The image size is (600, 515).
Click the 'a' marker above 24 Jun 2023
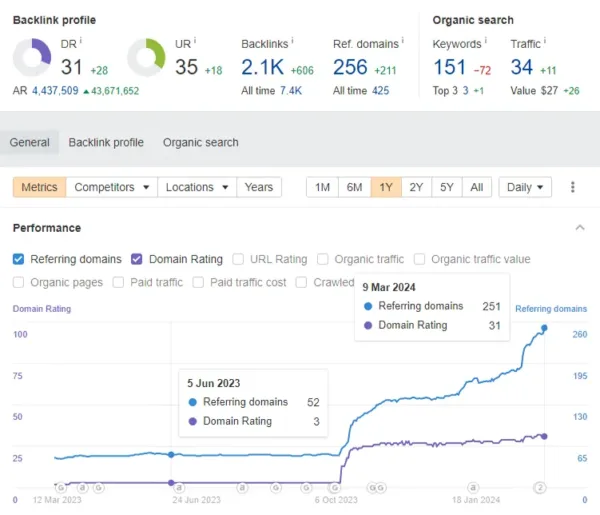[x=179, y=487]
